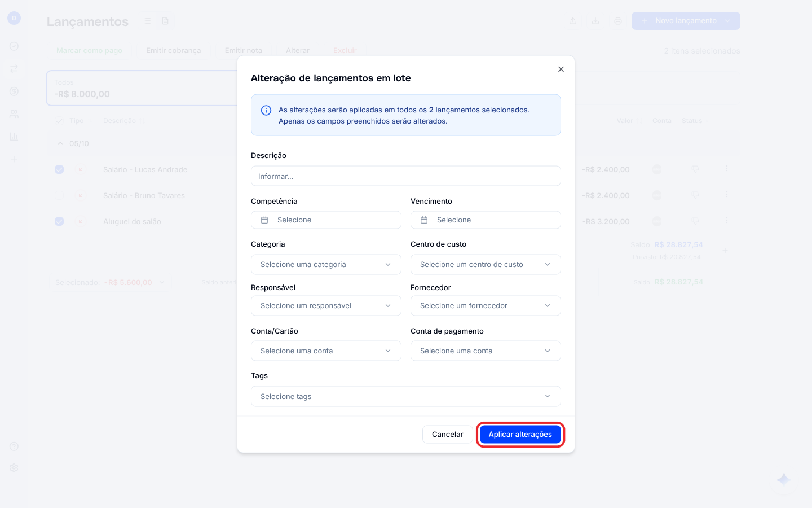Click the Descrição text field
Screen dimensions: 812x508
coord(406,176)
